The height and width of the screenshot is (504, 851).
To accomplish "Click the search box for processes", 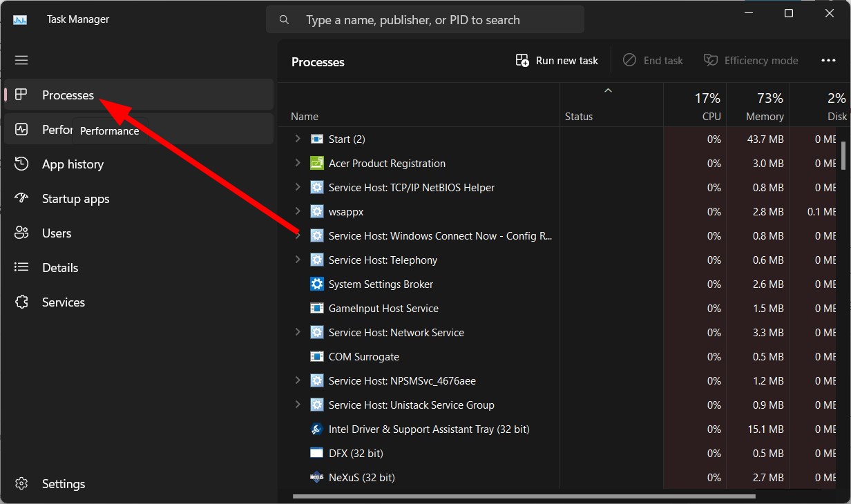I will (x=425, y=20).
